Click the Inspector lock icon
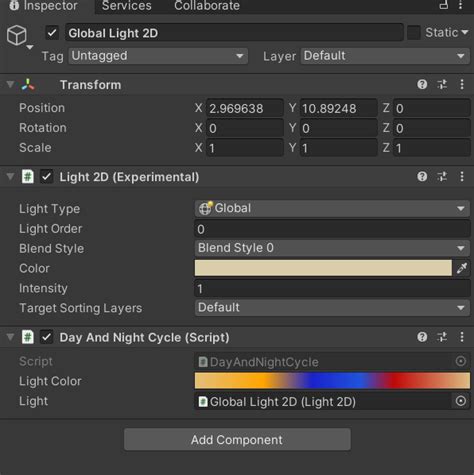This screenshot has width=474, height=475. point(444,5)
